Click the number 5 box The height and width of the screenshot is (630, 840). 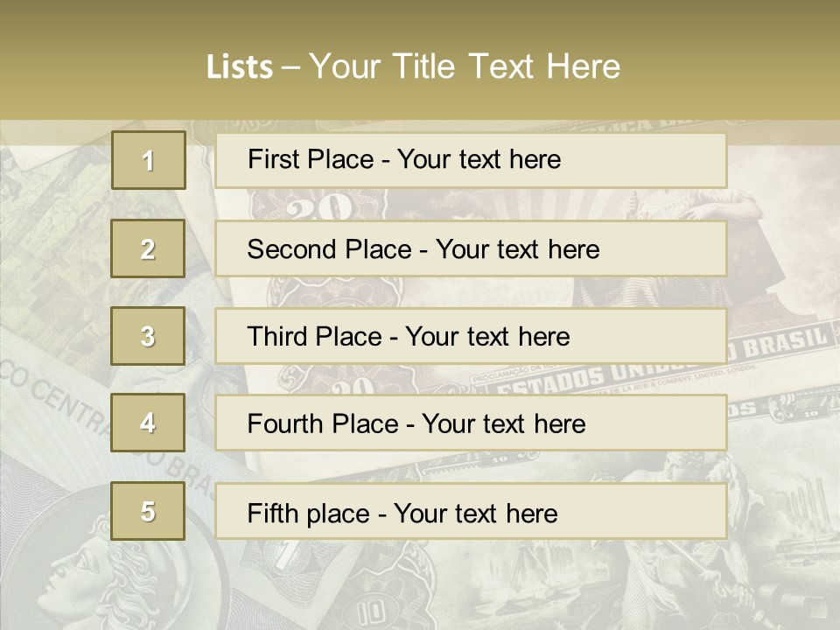pyautogui.click(x=149, y=511)
